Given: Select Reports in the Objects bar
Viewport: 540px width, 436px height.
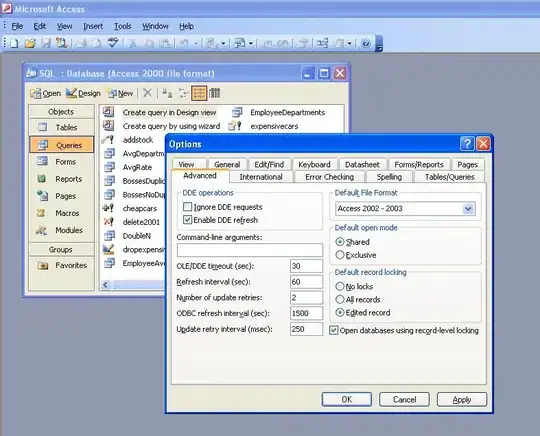Looking at the screenshot, I should (61, 179).
